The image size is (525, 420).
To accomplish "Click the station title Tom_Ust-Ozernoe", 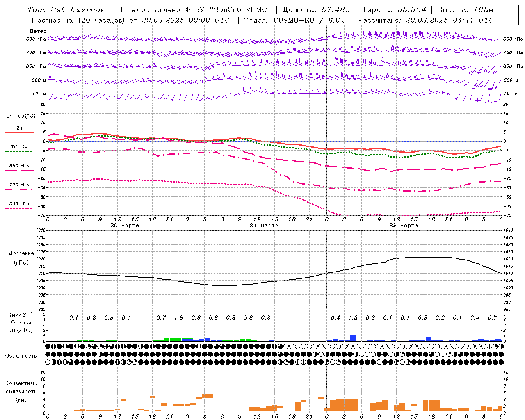I will point(66,10).
